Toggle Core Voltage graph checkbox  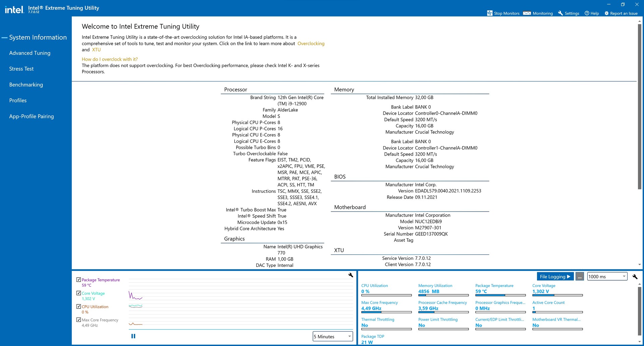click(x=78, y=293)
